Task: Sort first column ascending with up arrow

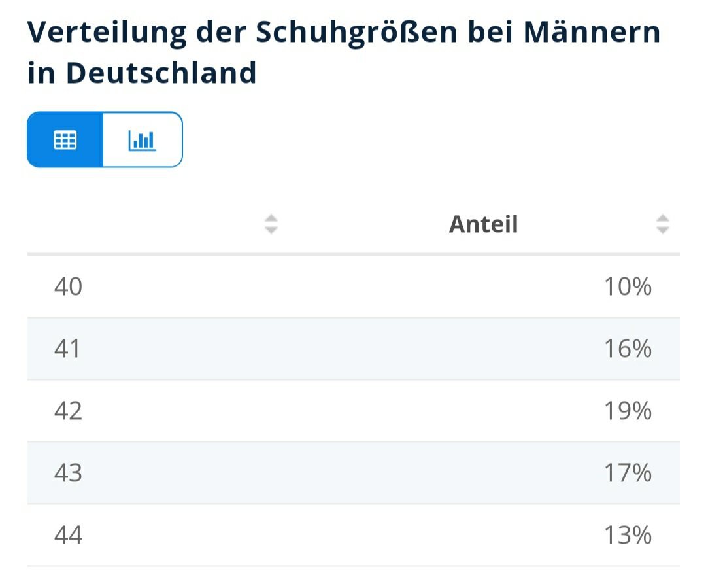Action: [271, 218]
